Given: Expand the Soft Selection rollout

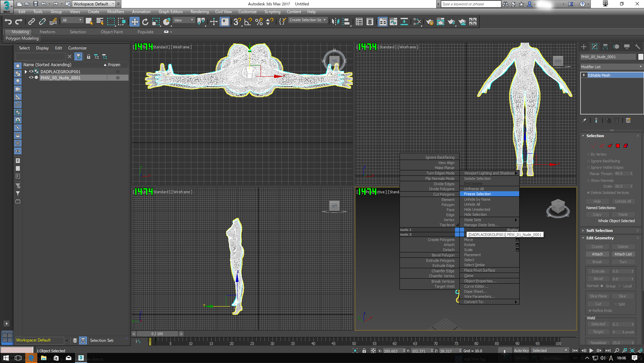Looking at the screenshot, I should tap(599, 231).
